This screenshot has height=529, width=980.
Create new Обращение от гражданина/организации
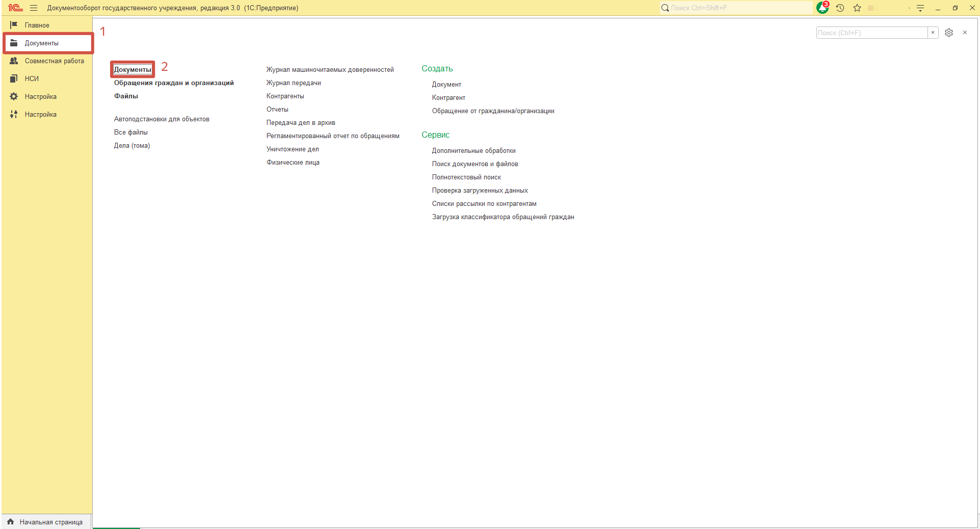tap(493, 111)
